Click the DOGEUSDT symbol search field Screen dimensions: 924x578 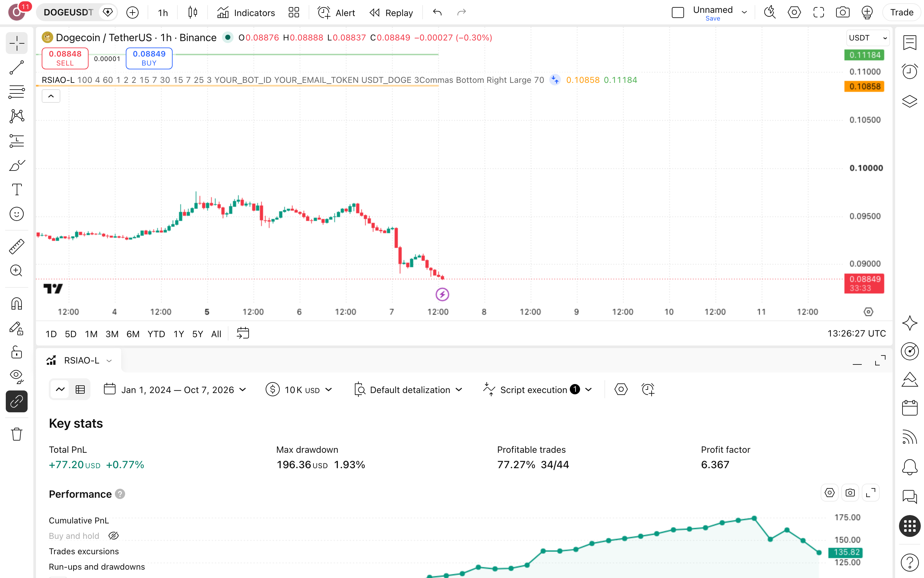tap(68, 13)
